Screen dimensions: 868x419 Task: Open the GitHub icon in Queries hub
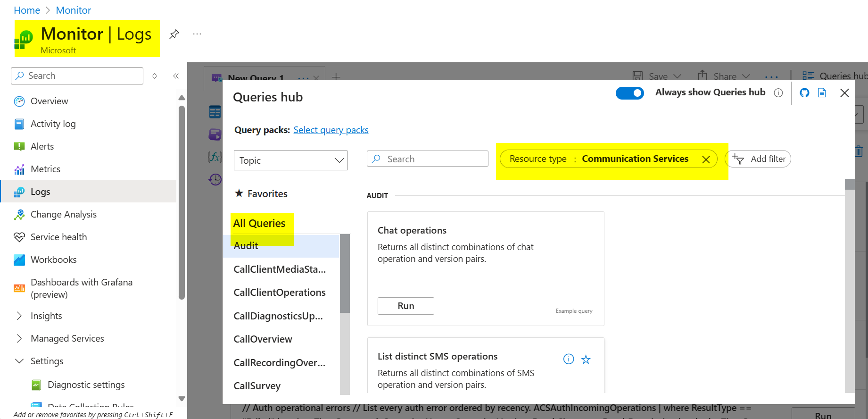tap(804, 92)
